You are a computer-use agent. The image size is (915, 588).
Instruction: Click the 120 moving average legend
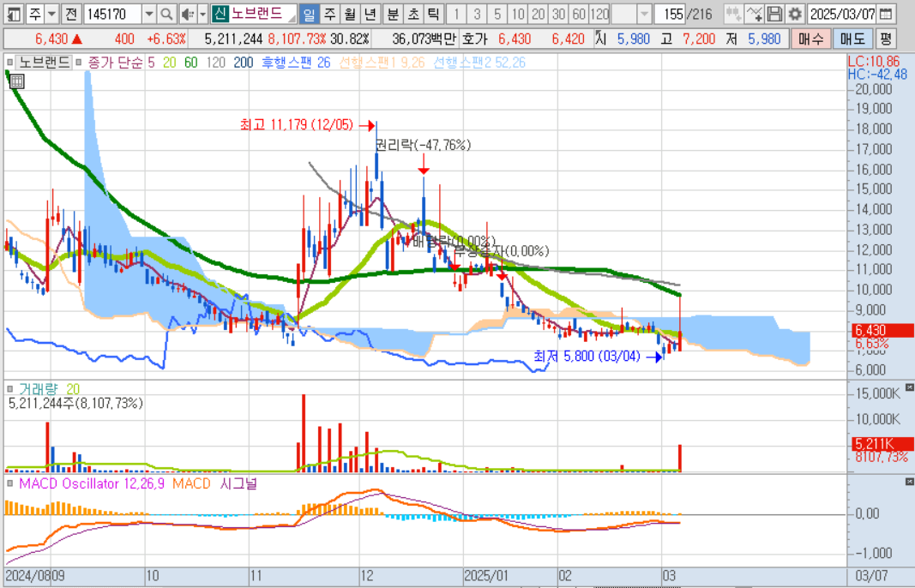[x=216, y=63]
